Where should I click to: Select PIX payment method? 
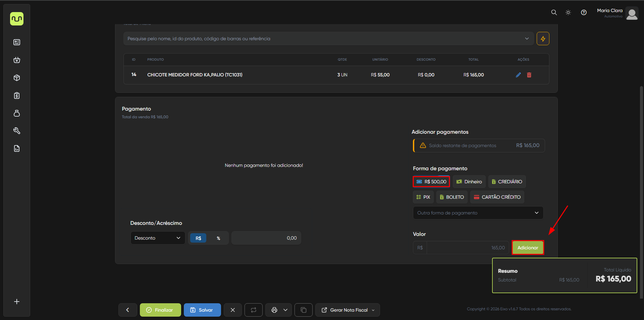(423, 197)
